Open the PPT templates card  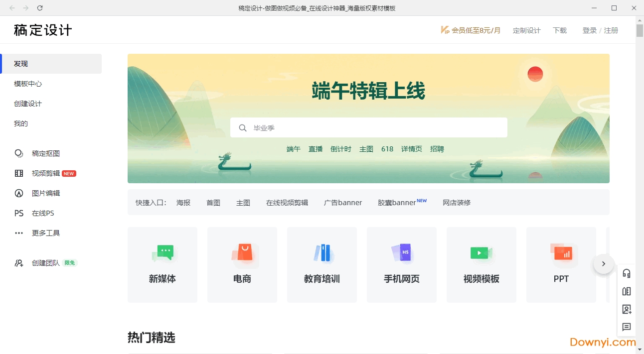(x=561, y=264)
